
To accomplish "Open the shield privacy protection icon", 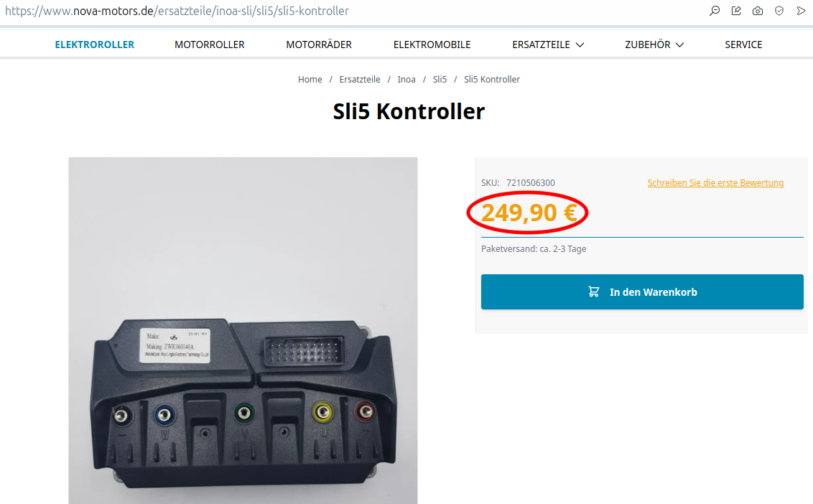I will coord(779,11).
